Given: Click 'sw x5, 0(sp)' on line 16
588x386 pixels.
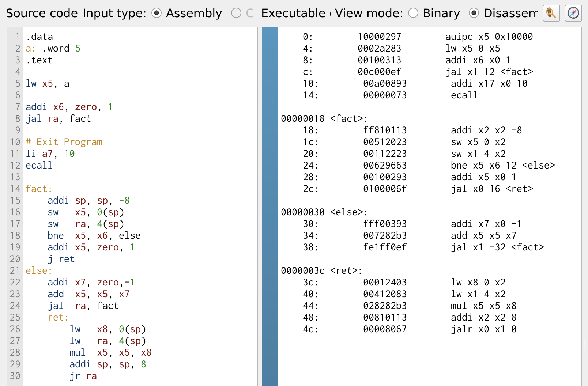Looking at the screenshot, I should pyautogui.click(x=86, y=212).
